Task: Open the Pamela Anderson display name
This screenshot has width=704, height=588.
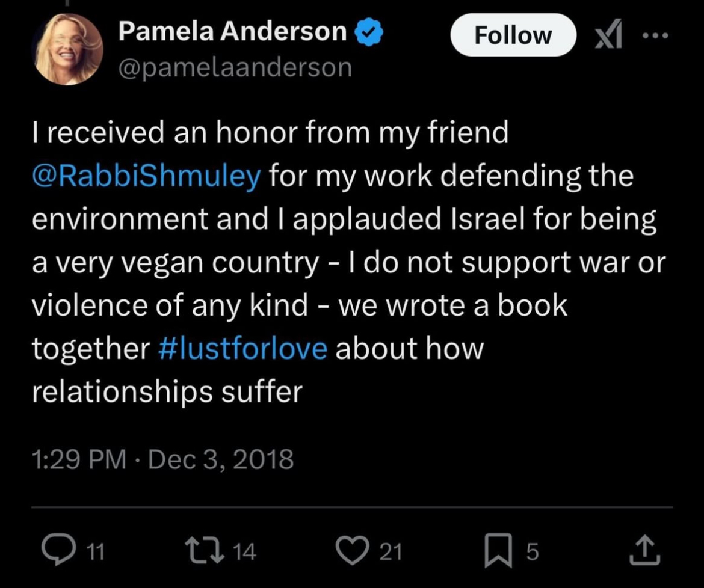Action: tap(233, 32)
